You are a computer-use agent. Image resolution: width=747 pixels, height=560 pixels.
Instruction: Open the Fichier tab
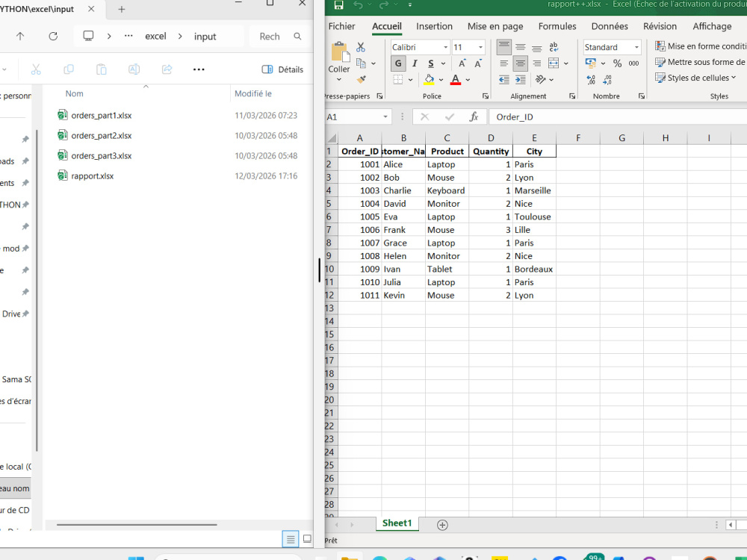(x=341, y=26)
